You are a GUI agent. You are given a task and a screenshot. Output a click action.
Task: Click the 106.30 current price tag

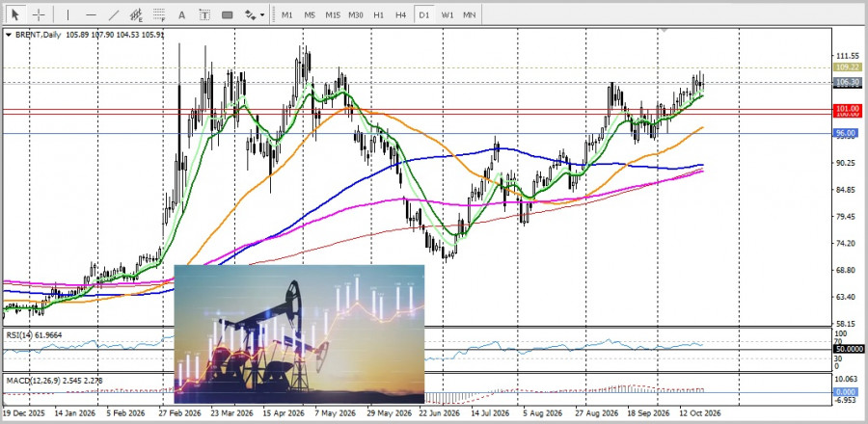coord(847,82)
